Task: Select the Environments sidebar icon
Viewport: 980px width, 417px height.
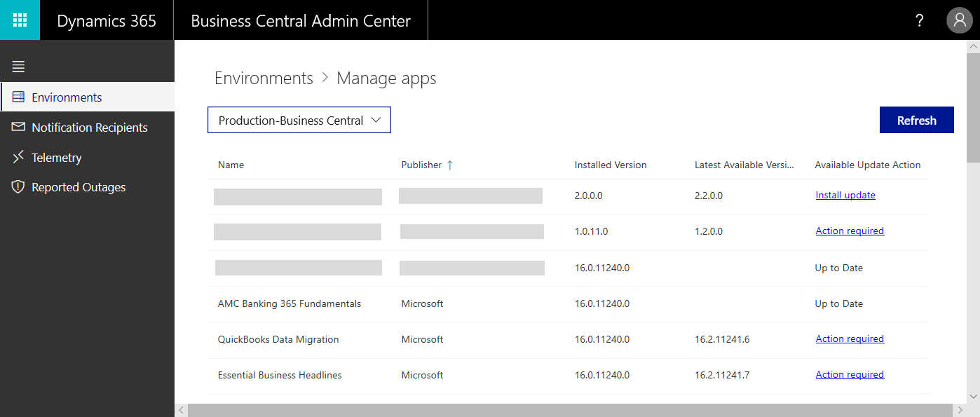Action: [18, 97]
